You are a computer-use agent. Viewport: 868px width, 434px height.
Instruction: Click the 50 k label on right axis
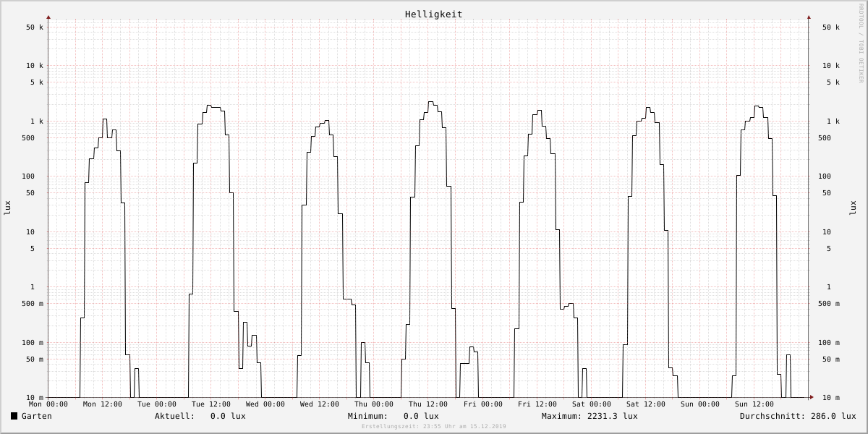(831, 27)
